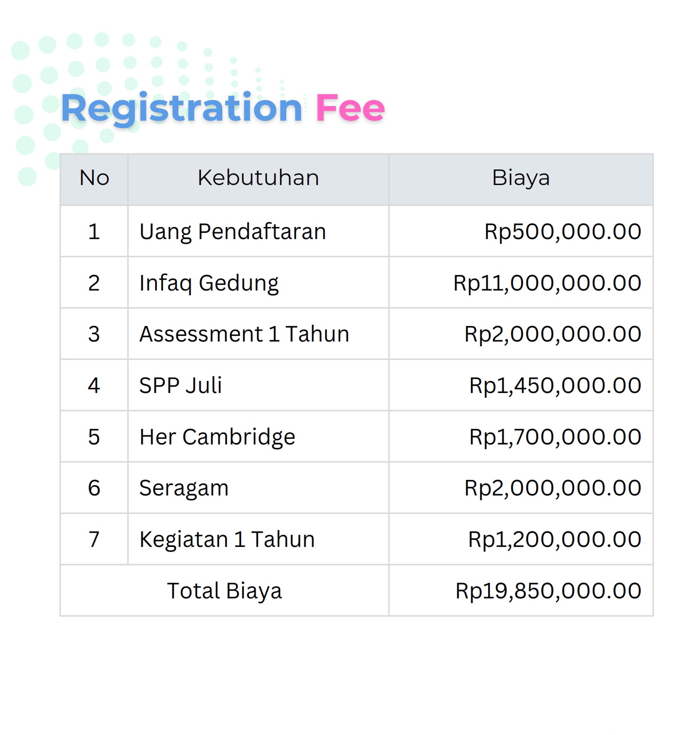Select the Biaya column header
This screenshot has height=735, width=700.
point(521,178)
